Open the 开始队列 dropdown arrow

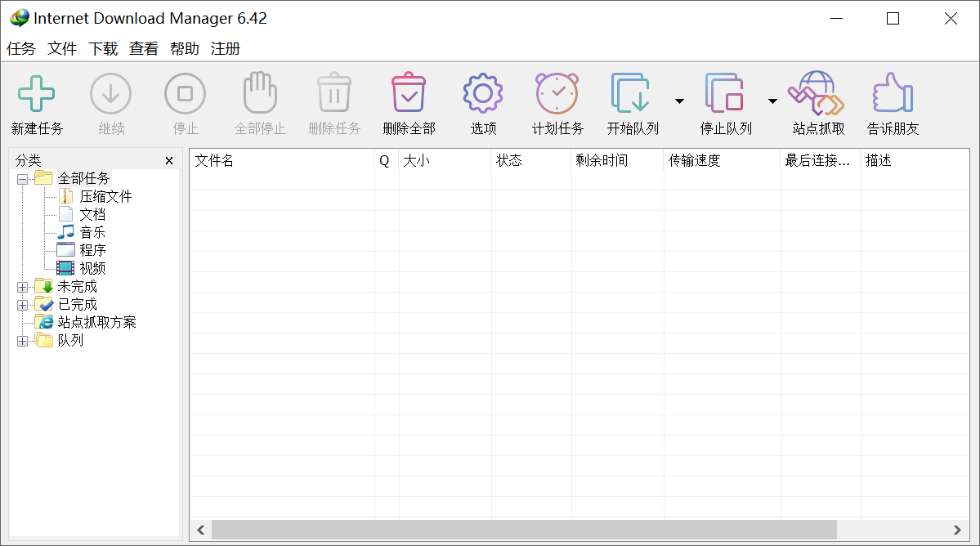point(679,101)
